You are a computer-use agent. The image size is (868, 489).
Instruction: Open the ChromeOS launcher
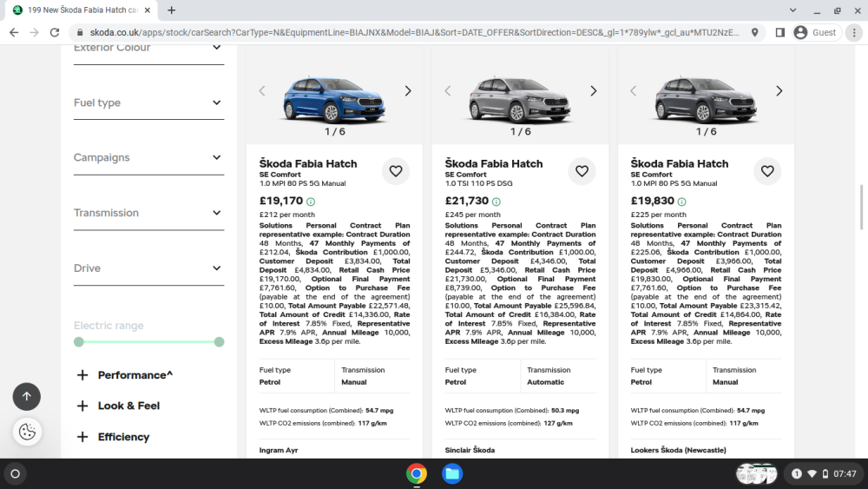[16, 474]
